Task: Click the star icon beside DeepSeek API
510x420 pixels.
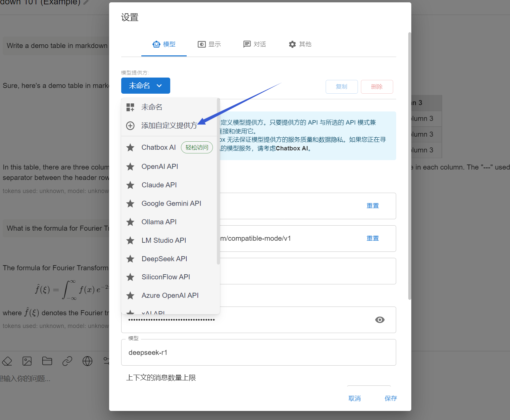Action: [130, 259]
